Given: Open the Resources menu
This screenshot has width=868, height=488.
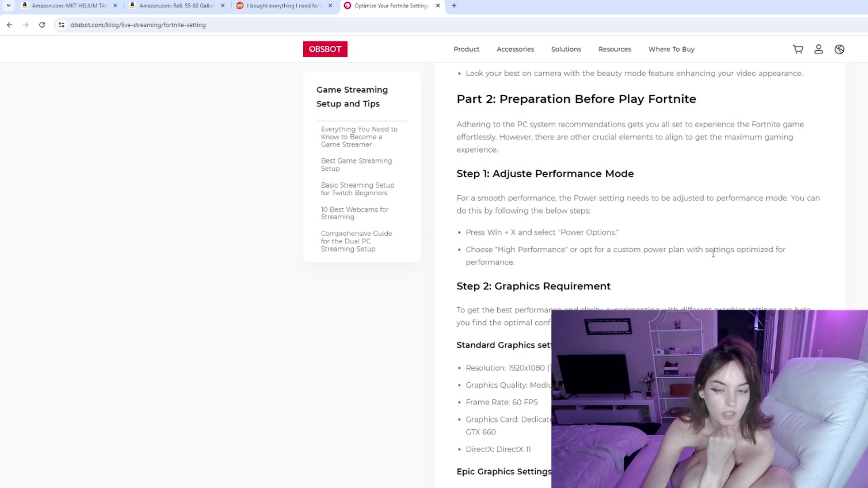Looking at the screenshot, I should click(615, 49).
